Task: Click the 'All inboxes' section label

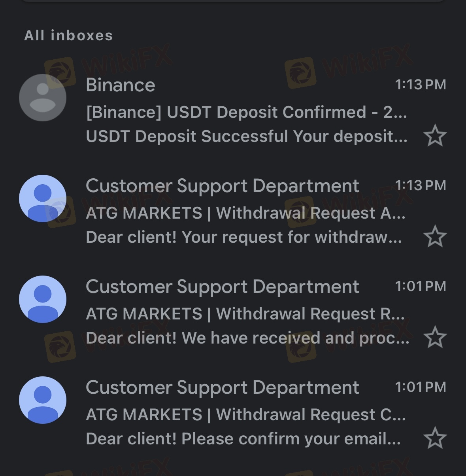Action: 69,36
